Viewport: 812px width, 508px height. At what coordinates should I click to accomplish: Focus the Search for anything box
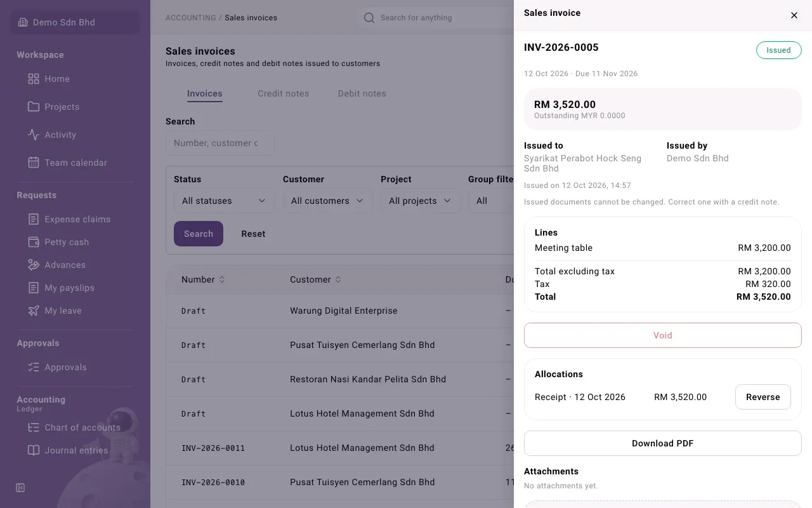pos(438,18)
